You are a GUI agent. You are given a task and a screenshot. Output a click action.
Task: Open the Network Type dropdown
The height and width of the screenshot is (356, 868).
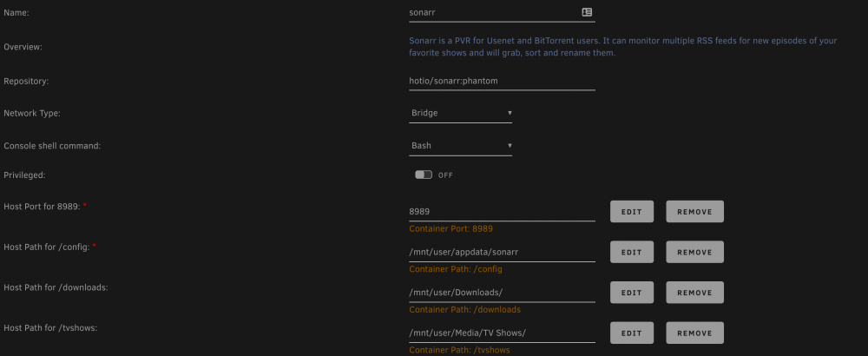[x=461, y=113]
